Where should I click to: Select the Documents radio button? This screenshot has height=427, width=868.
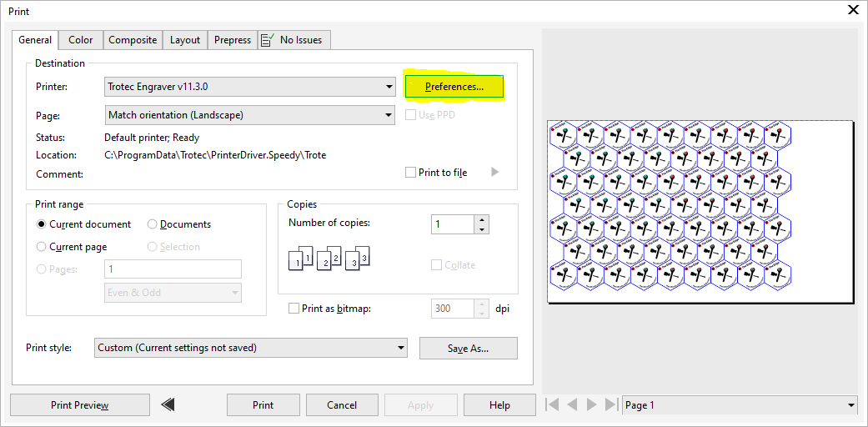pyautogui.click(x=153, y=224)
